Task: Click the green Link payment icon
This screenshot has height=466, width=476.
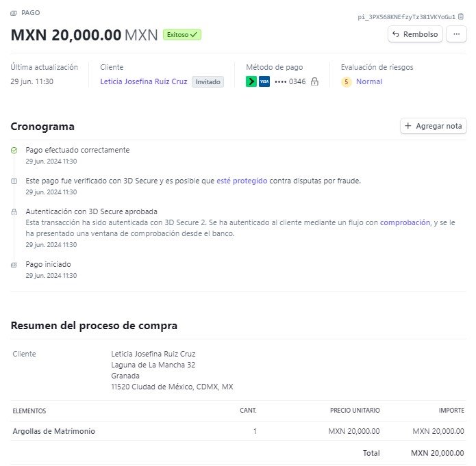Action: 251,81
